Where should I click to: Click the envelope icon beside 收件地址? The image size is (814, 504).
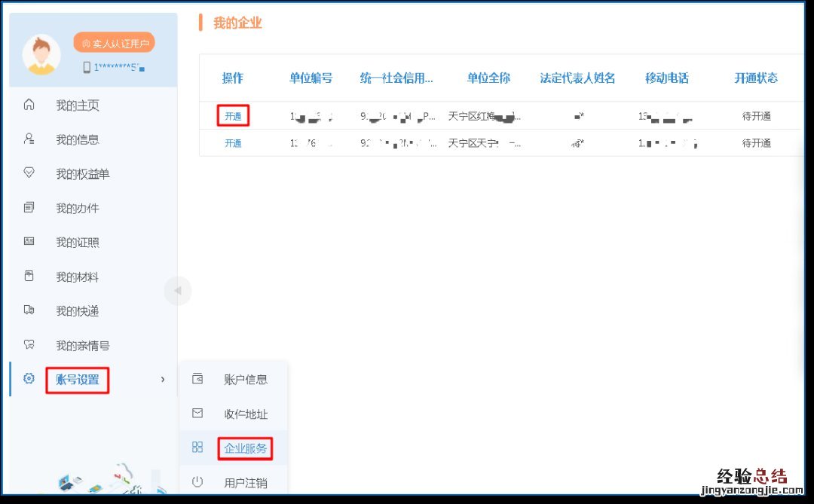click(197, 413)
